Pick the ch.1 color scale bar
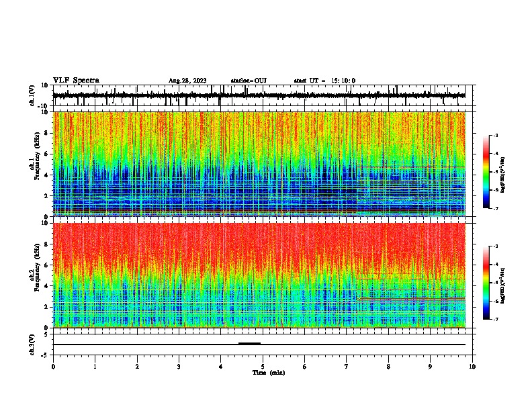 (486, 172)
